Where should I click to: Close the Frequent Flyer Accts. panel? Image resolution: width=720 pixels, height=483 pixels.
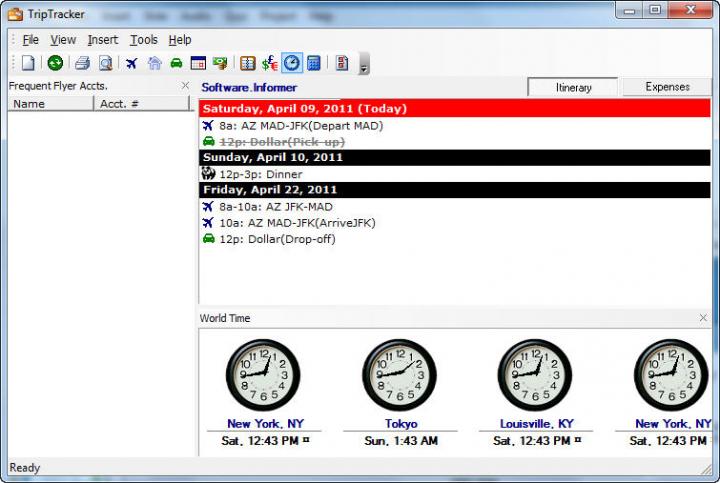[x=185, y=86]
